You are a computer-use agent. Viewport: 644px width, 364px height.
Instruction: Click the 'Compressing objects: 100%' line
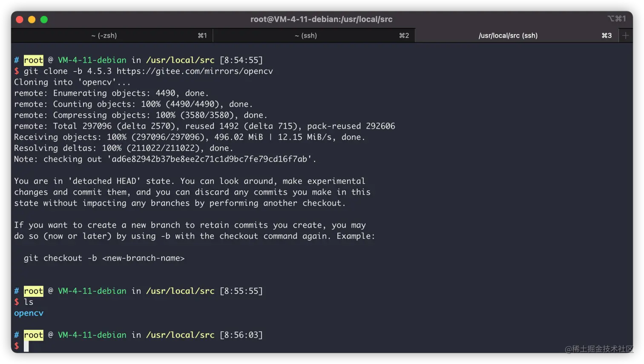(x=141, y=115)
